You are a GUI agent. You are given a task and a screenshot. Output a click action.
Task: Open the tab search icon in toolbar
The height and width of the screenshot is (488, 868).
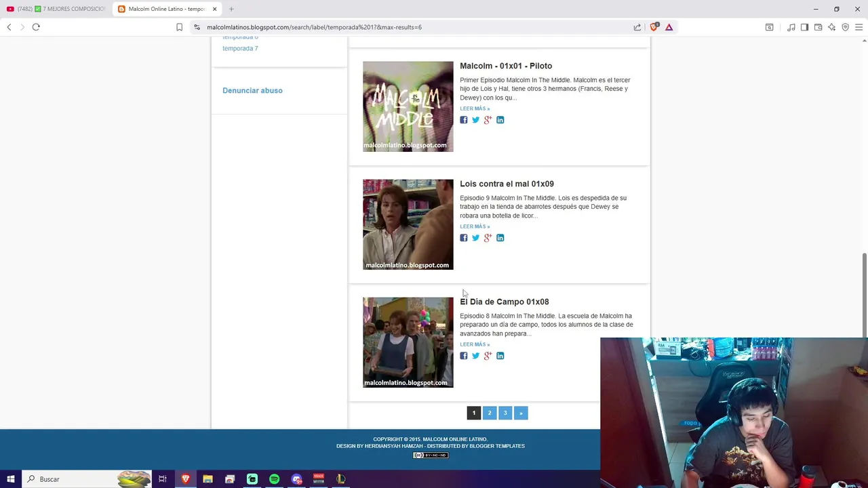pyautogui.click(x=769, y=27)
